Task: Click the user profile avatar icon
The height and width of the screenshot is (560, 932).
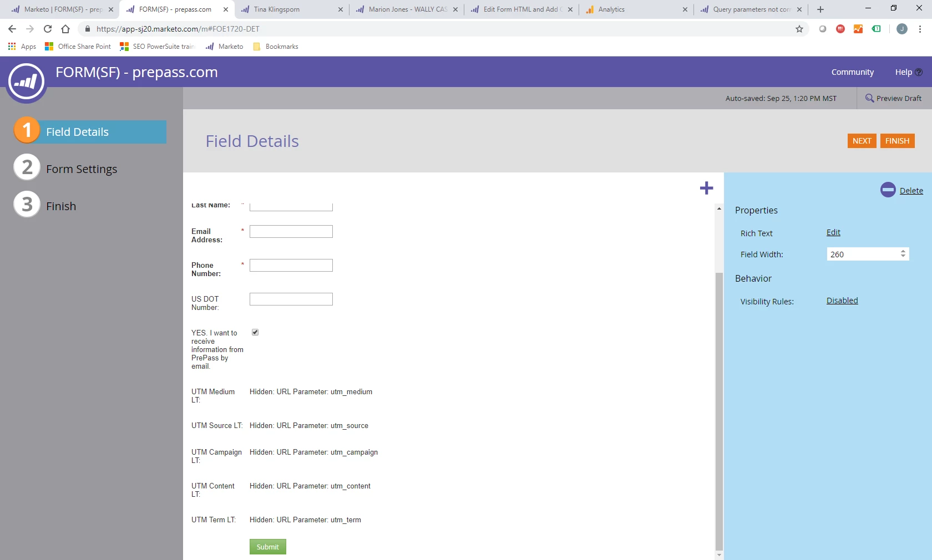Action: [902, 29]
